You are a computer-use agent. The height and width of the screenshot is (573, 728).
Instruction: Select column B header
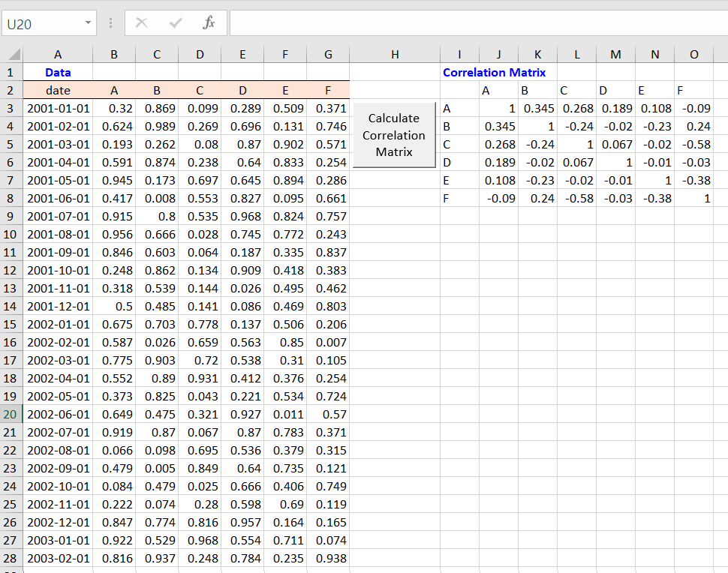[x=114, y=54]
